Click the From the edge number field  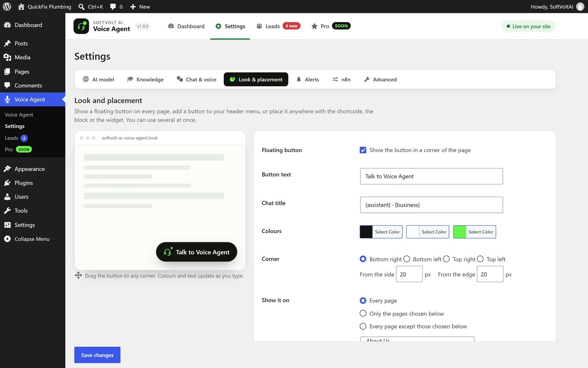(490, 274)
